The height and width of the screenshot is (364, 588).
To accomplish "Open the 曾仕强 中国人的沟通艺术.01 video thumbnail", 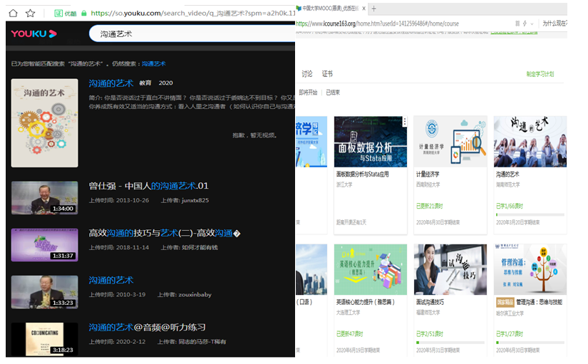I will coord(44,197).
